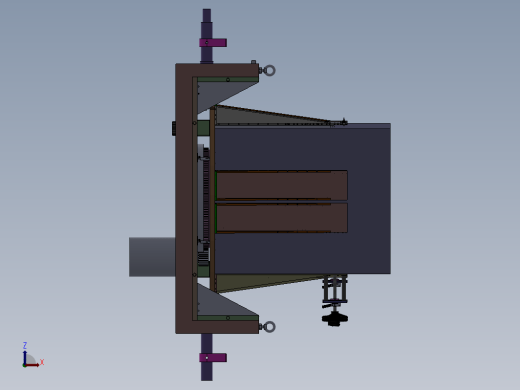The image size is (520, 390).
Task: Select the lower magenta clamp block
Action: coord(213,358)
